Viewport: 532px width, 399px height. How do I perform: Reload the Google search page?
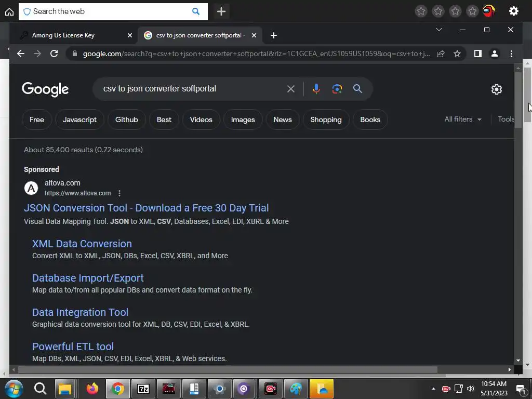[x=54, y=54]
